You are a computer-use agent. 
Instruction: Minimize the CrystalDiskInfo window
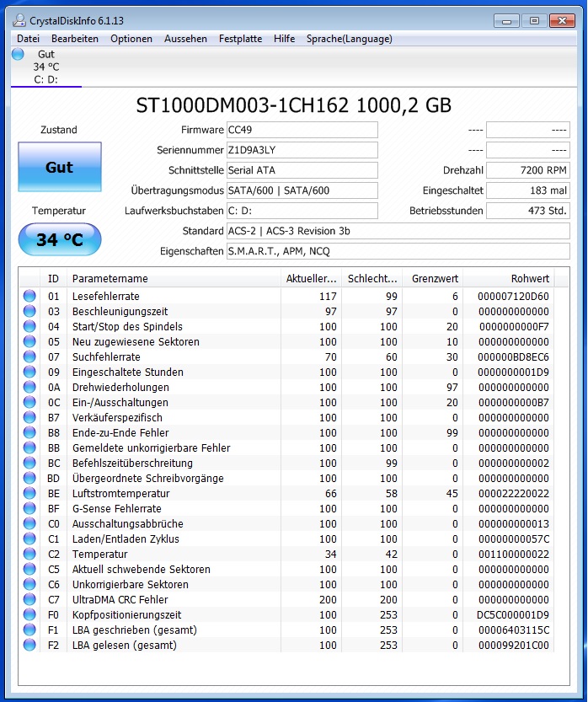(x=506, y=20)
